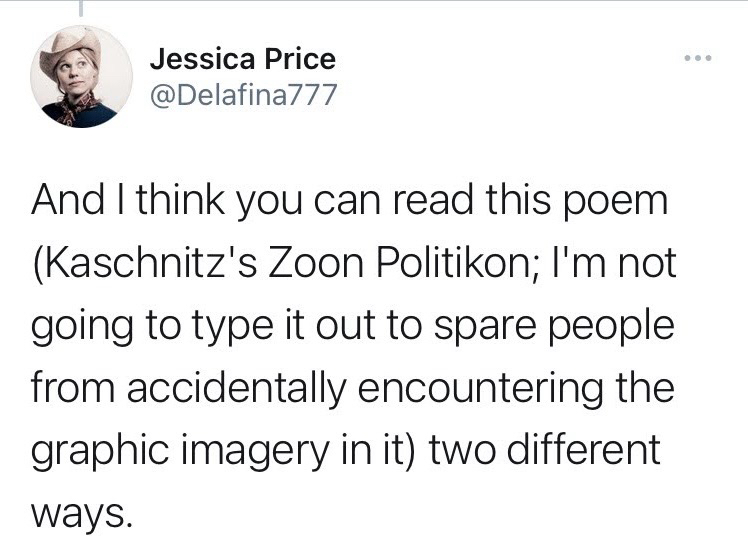Open the three-dot more options menu
Image resolution: width=748 pixels, height=551 pixels.
pos(696,59)
